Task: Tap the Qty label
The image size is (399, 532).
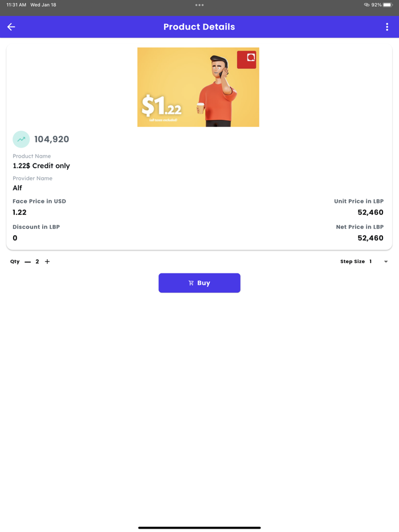Action: pos(14,261)
